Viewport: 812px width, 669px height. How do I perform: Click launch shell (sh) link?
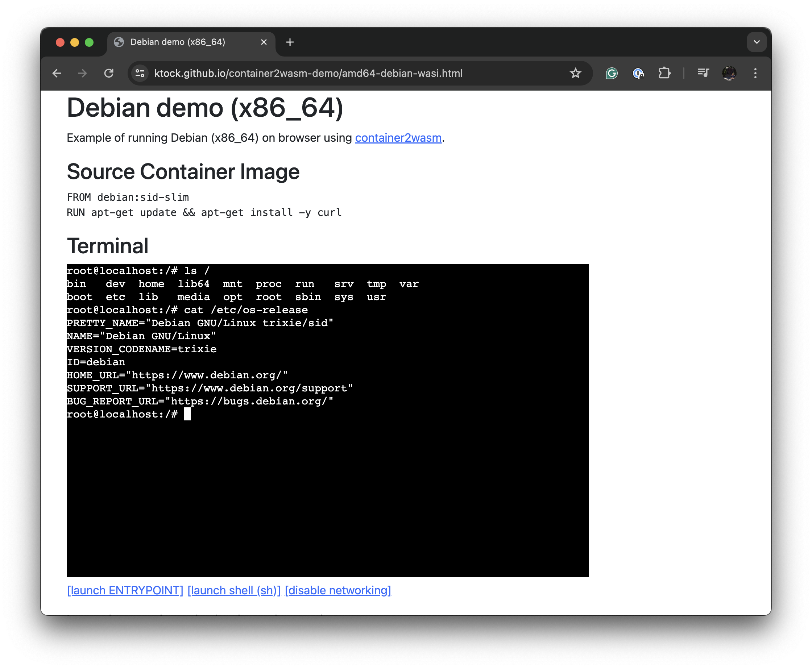[233, 590]
